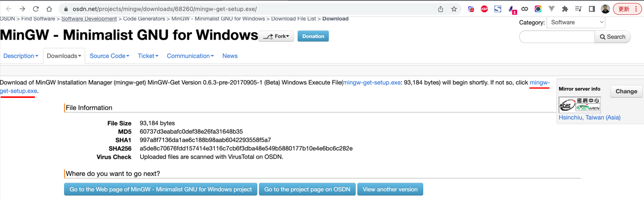This screenshot has height=199, width=644.
Task: Open the Adblock Plus extension icon
Action: 484,9
